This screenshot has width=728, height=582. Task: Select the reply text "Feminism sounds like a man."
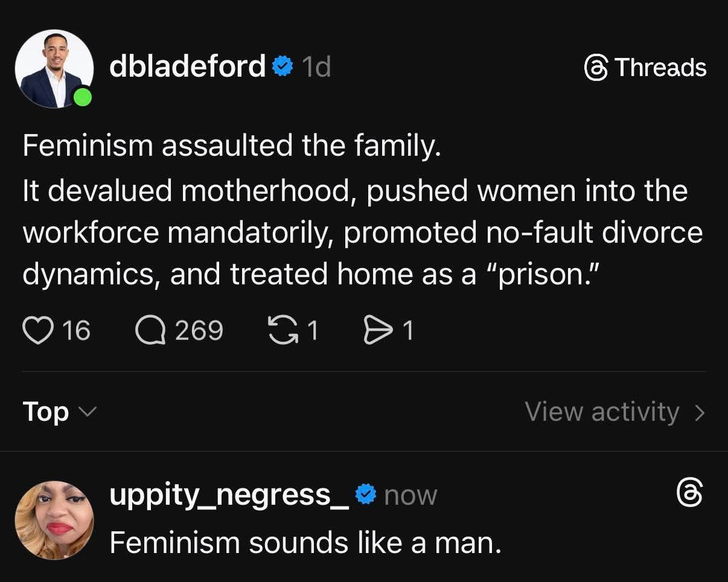[305, 542]
